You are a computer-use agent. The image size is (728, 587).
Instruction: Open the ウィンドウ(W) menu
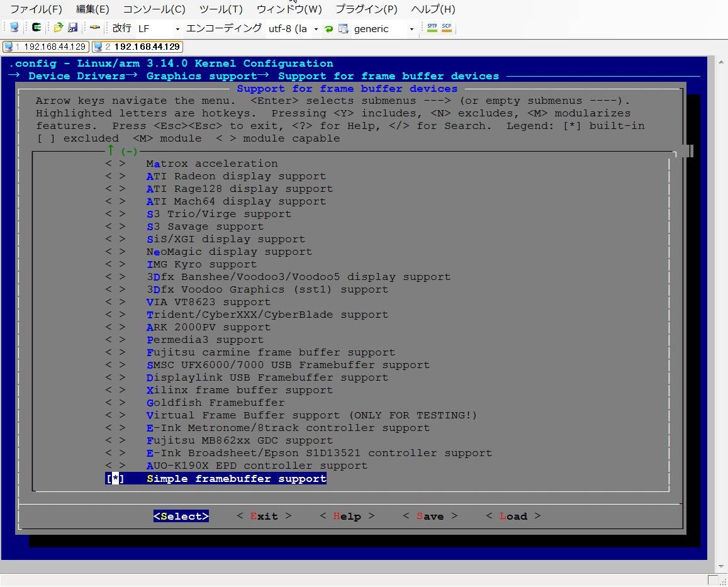pos(289,9)
